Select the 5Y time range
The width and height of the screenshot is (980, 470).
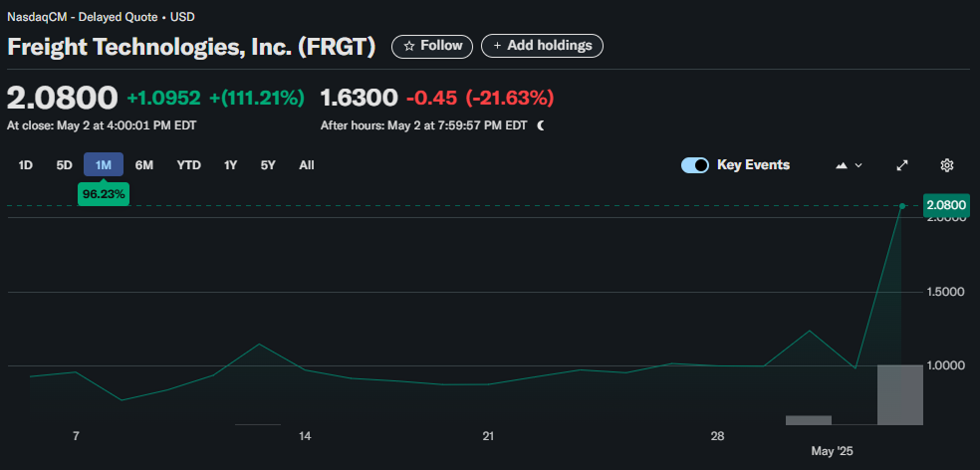point(268,165)
